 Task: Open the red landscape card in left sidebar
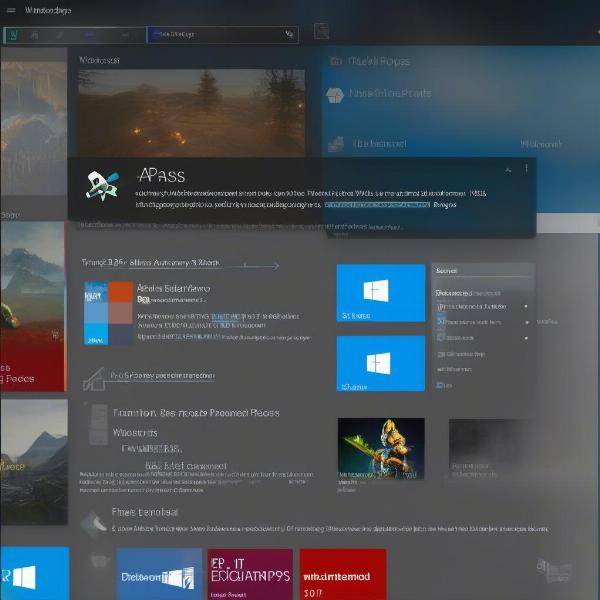click(33, 306)
